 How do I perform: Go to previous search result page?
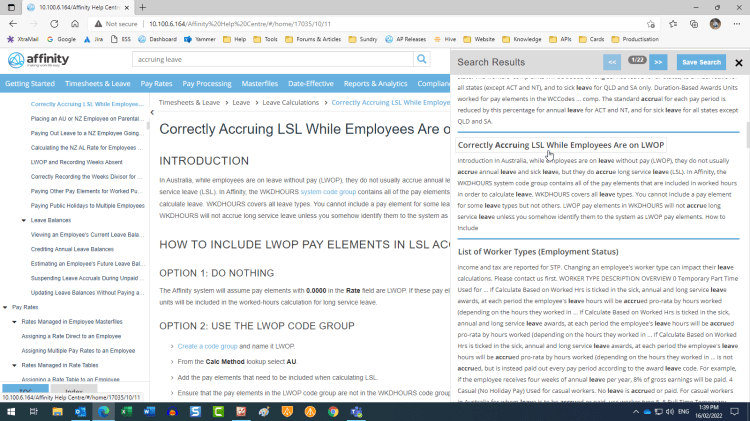612,62
